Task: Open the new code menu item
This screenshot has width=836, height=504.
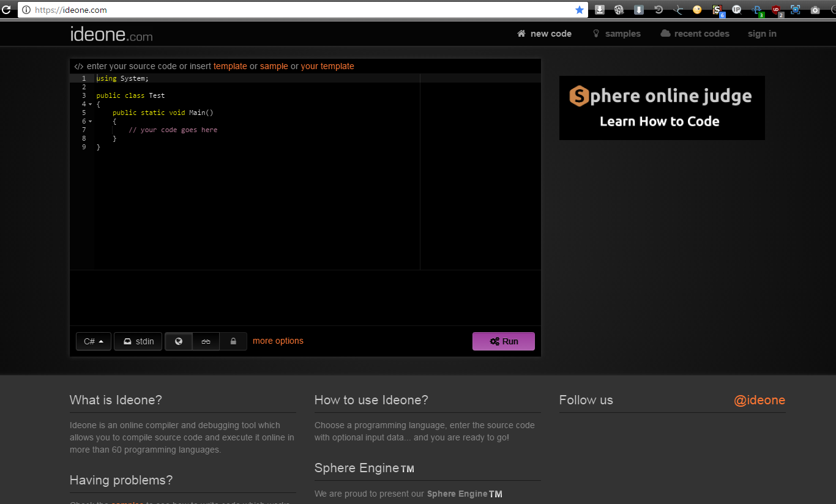Action: tap(544, 34)
